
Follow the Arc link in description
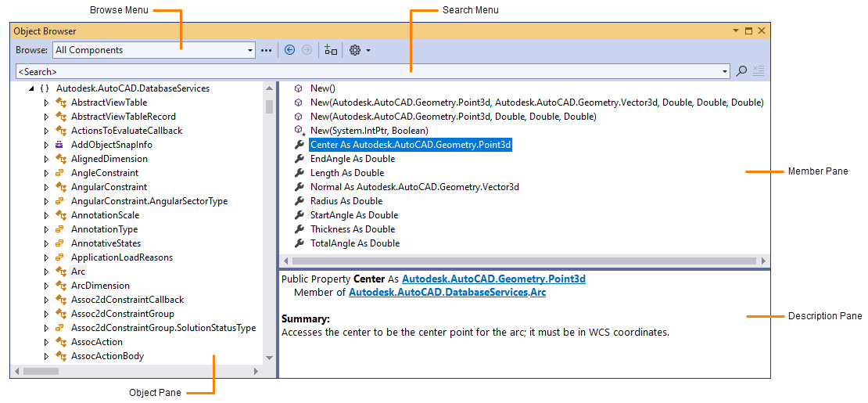(538, 292)
